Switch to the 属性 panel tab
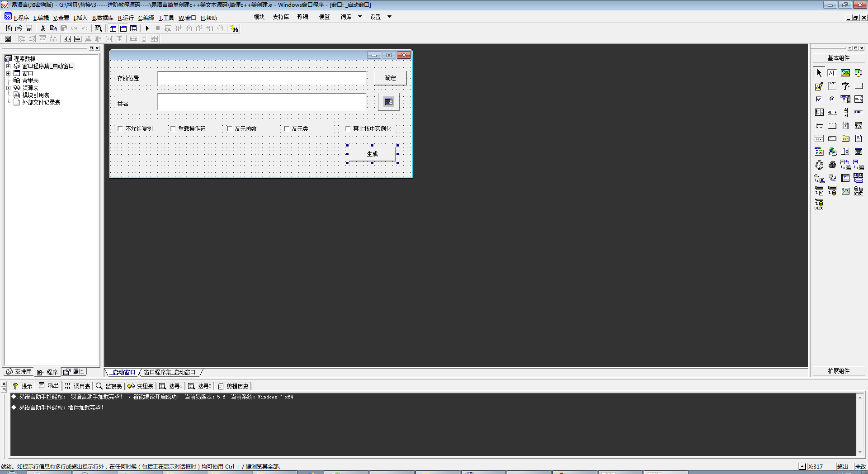 coord(74,372)
